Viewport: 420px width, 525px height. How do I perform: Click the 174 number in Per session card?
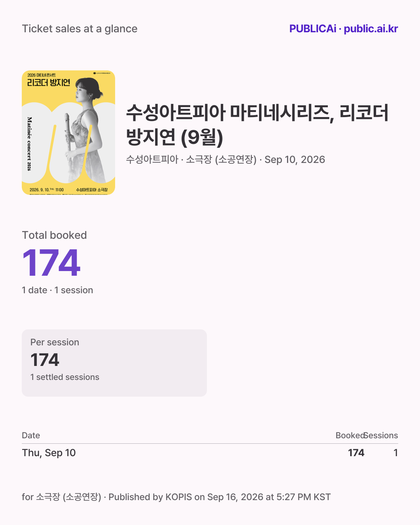45,360
